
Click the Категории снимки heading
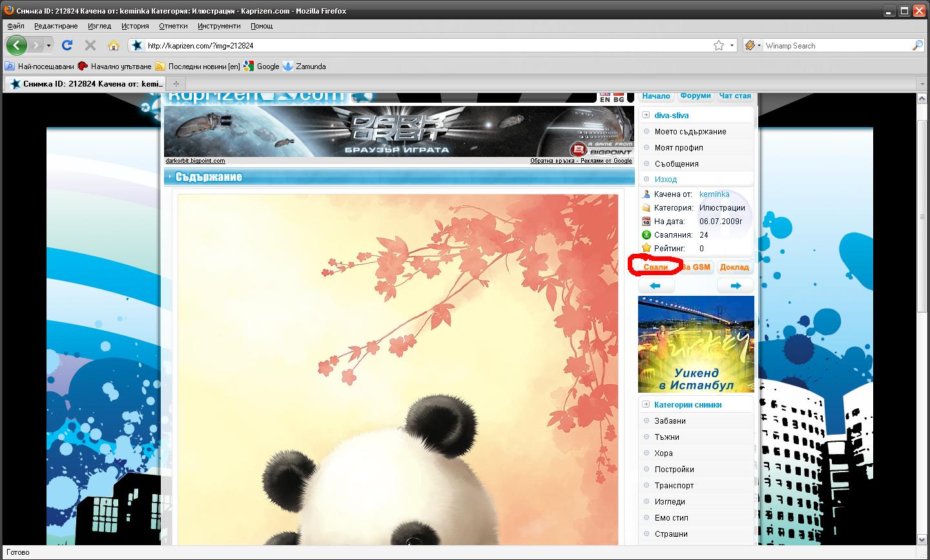tap(688, 404)
